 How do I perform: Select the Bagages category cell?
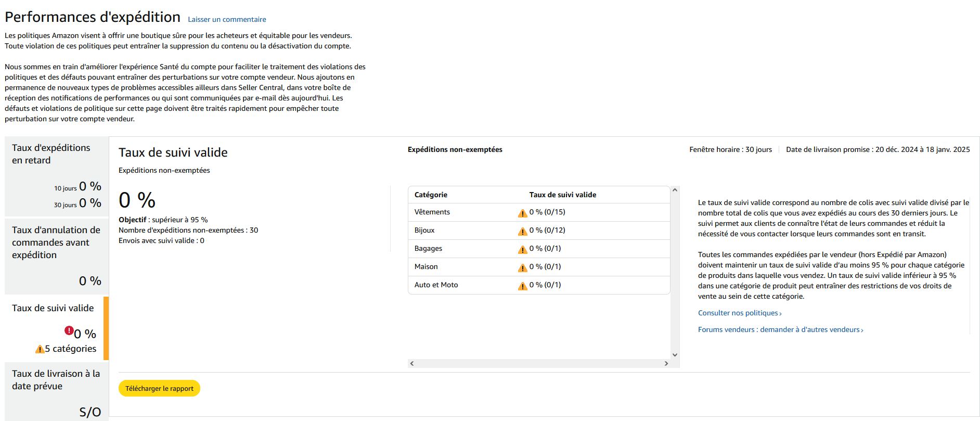coord(428,248)
